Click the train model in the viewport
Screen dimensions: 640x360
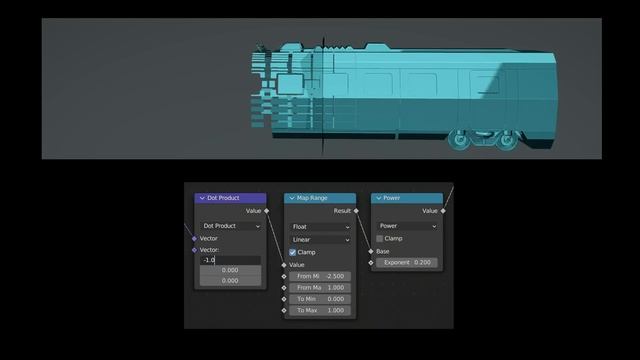tap(404, 96)
